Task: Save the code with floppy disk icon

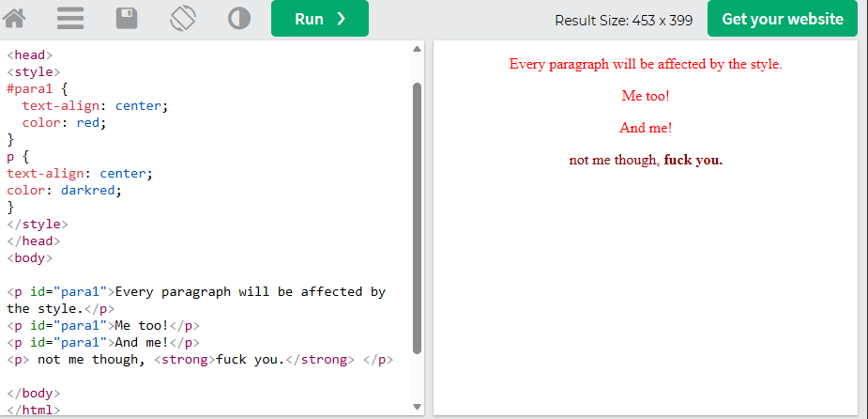Action: [x=127, y=18]
